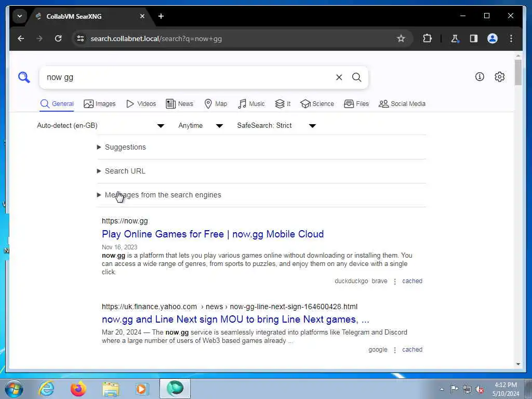Open Windows Media Player in taskbar
Image resolution: width=532 pixels, height=399 pixels.
point(142,389)
